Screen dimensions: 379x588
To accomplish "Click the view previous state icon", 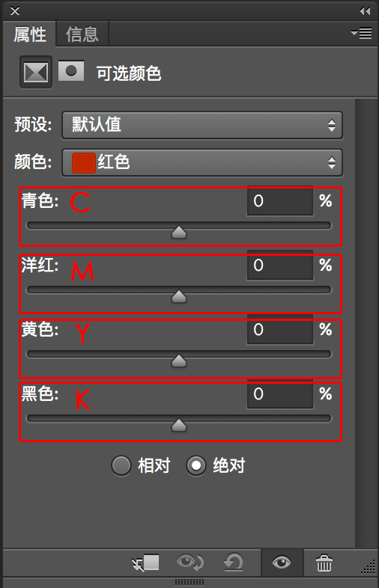I will 190,563.
